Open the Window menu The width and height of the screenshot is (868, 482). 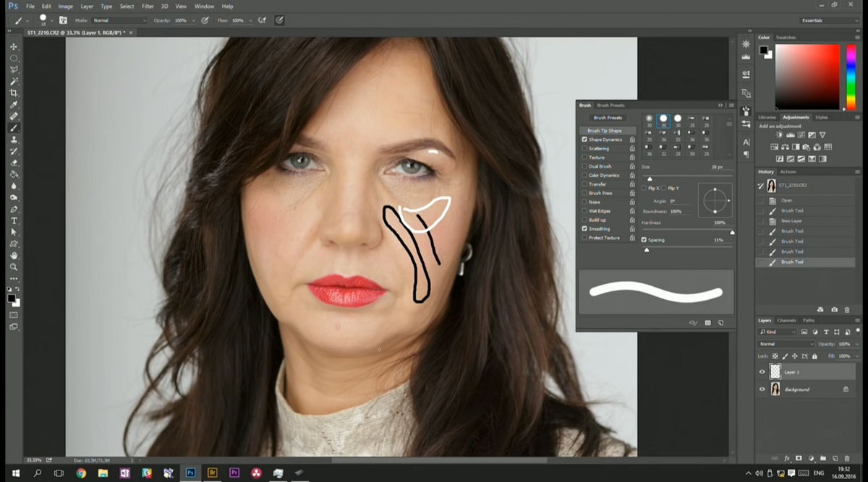click(204, 7)
